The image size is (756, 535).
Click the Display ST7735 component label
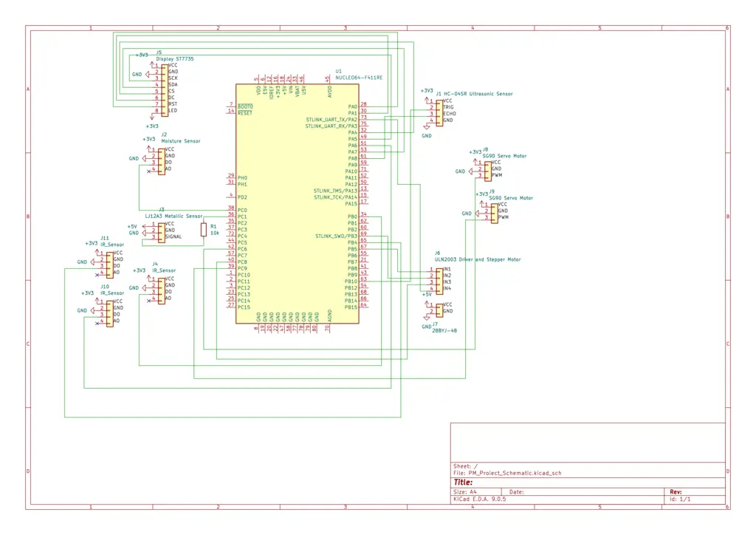pos(174,59)
